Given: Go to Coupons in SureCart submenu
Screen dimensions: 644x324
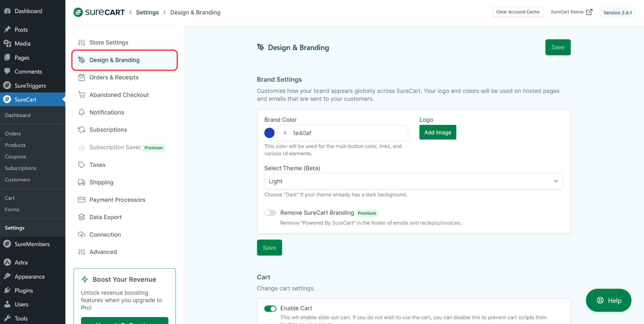Looking at the screenshot, I should click(15, 156).
